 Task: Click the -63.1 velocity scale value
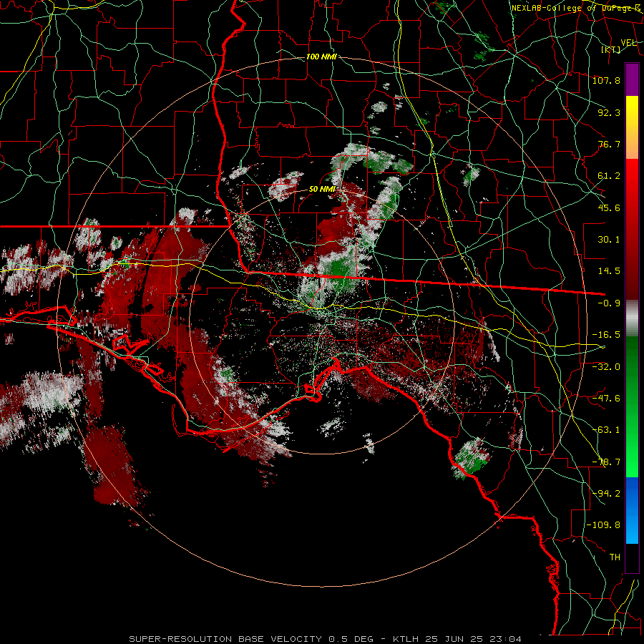coord(606,430)
